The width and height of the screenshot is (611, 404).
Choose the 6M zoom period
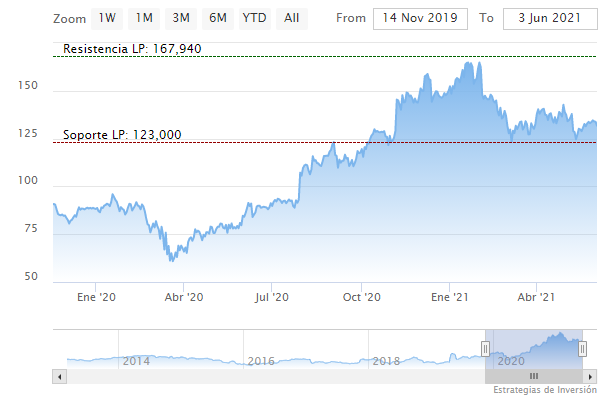click(x=217, y=18)
